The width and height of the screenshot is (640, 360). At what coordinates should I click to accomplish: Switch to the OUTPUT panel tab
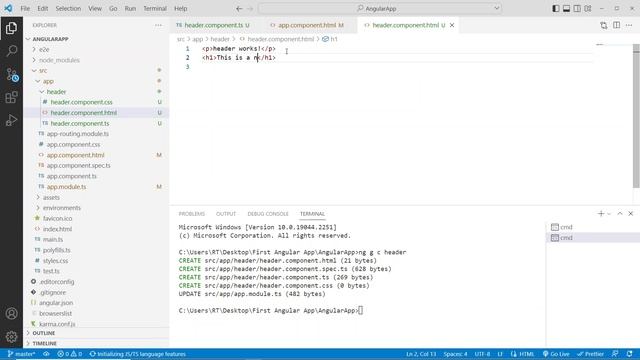click(226, 214)
